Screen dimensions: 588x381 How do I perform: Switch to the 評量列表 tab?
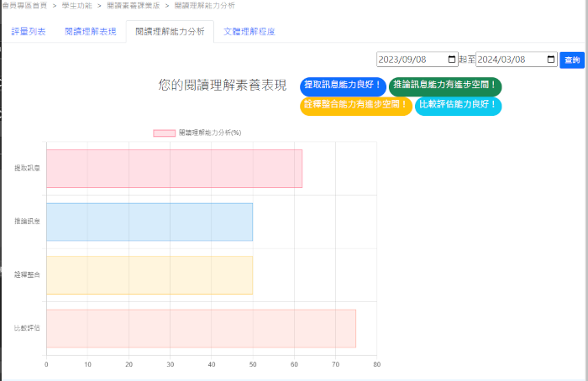point(29,32)
